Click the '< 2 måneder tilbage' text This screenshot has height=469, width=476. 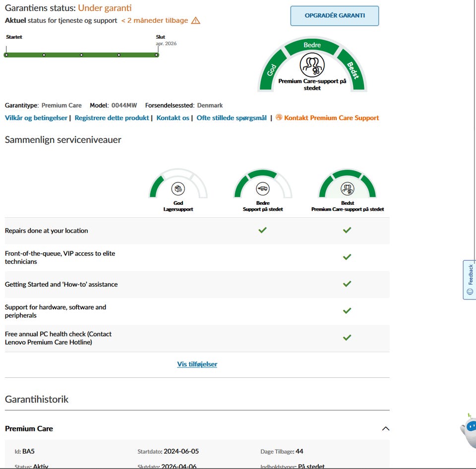coord(155,20)
